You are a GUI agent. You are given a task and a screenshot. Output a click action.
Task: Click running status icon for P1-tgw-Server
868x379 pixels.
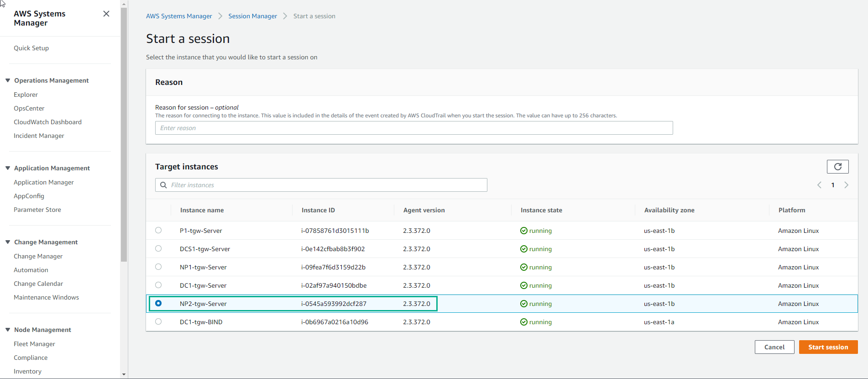[524, 231]
